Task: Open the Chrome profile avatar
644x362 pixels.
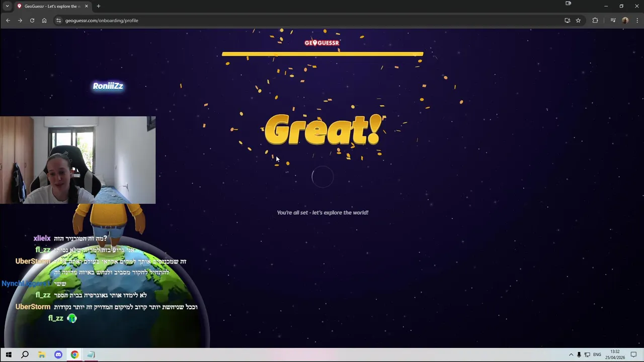Action: 625,21
